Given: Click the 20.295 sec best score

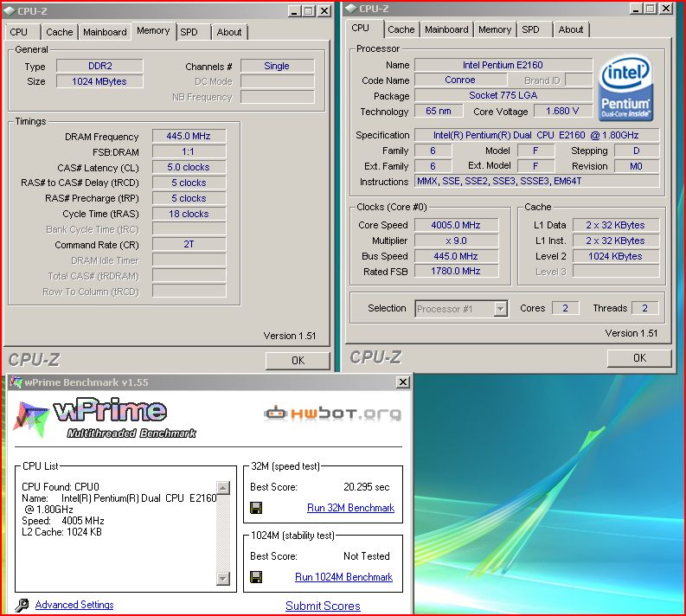Looking at the screenshot, I should 367,487.
